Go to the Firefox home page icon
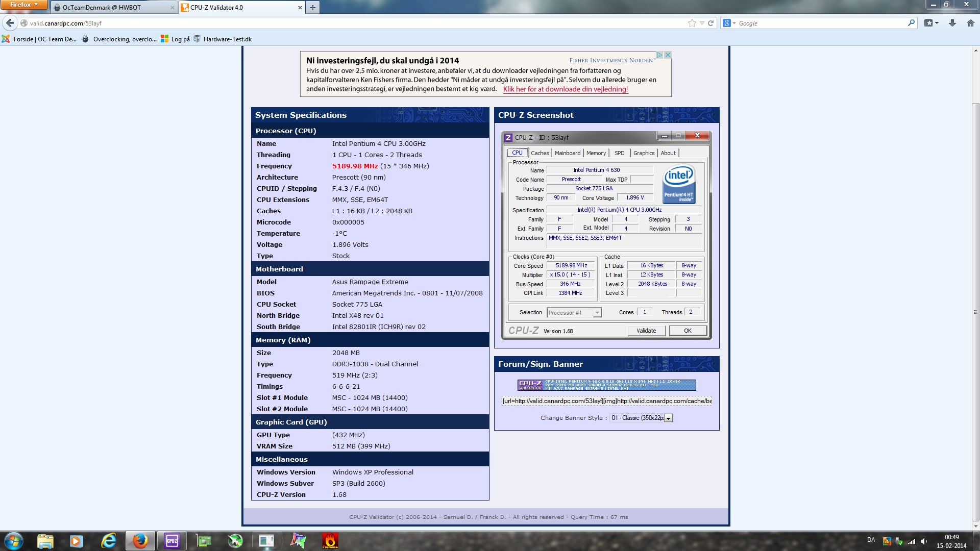This screenshot has height=551, width=980. pos(971,23)
